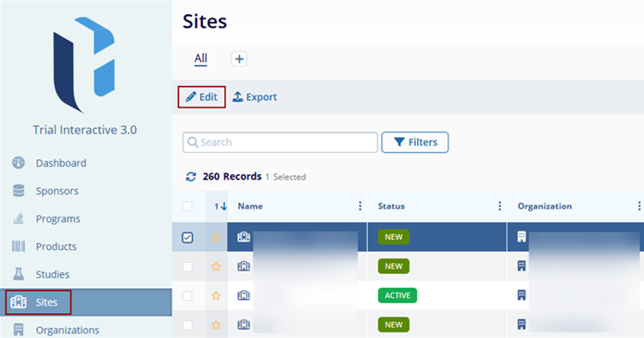Click the NEW status badge in first row
This screenshot has width=644, height=338.
[x=394, y=237]
